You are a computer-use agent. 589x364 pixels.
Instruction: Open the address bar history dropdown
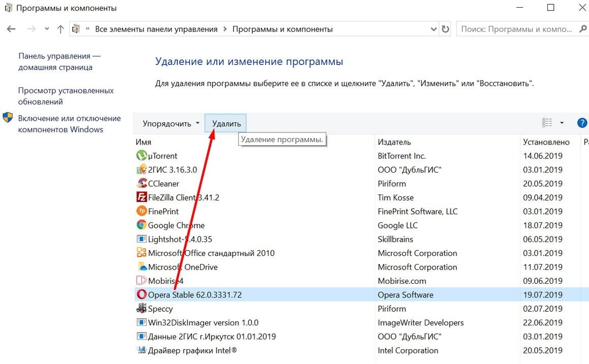(x=433, y=29)
